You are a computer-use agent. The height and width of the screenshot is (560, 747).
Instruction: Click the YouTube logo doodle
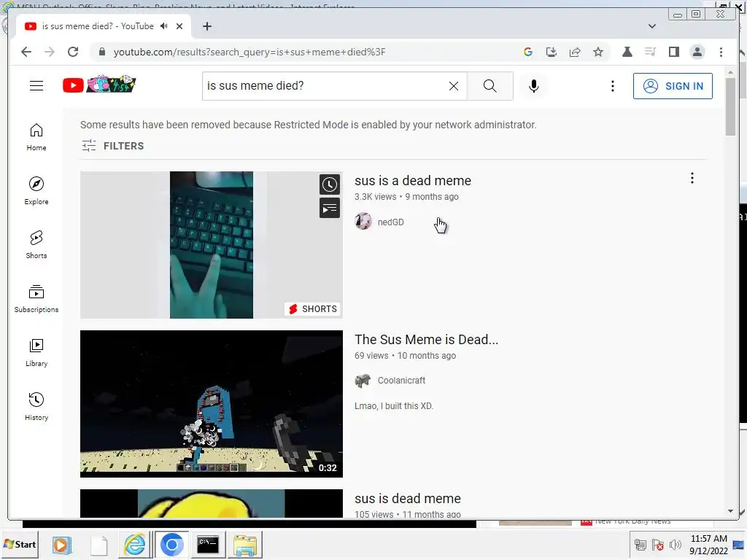coord(99,85)
